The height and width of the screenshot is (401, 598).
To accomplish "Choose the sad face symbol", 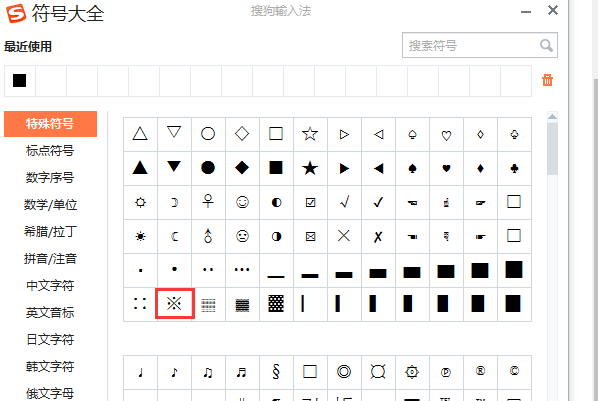I will click(242, 236).
